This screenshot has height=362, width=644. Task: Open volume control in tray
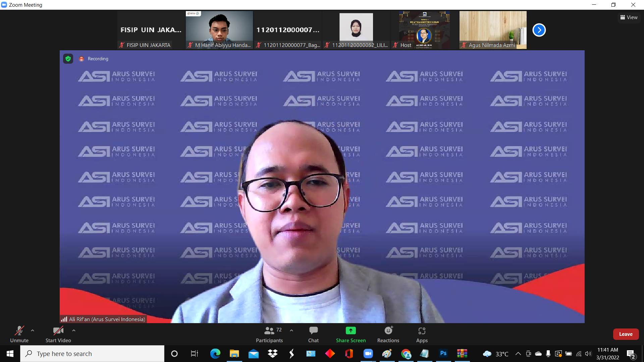588,354
